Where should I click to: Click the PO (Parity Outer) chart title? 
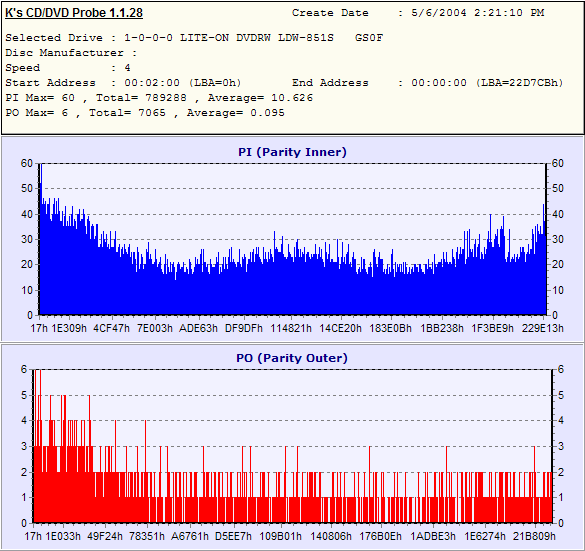click(292, 358)
